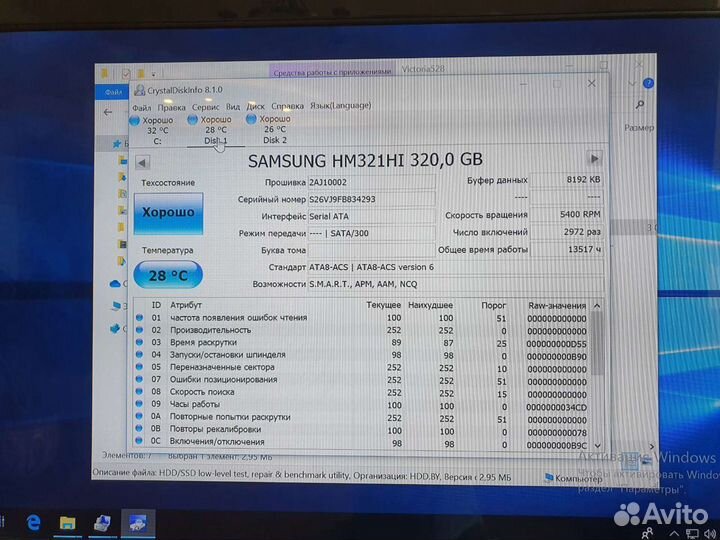The height and width of the screenshot is (540, 720).
Task: Open the Справка menu
Action: click(287, 106)
